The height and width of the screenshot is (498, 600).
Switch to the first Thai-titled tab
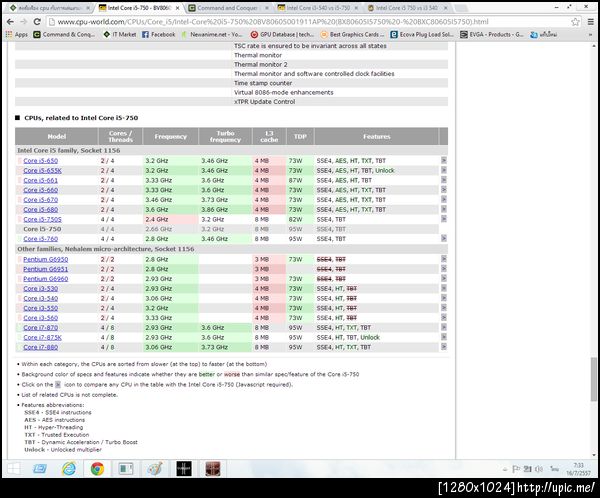[50, 8]
